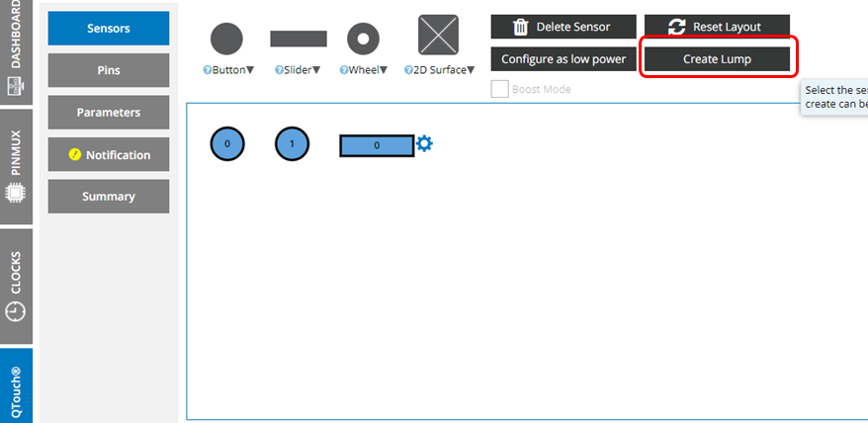The width and height of the screenshot is (868, 423).
Task: Open the 2D Surface dropdown arrow
Action: tap(472, 70)
